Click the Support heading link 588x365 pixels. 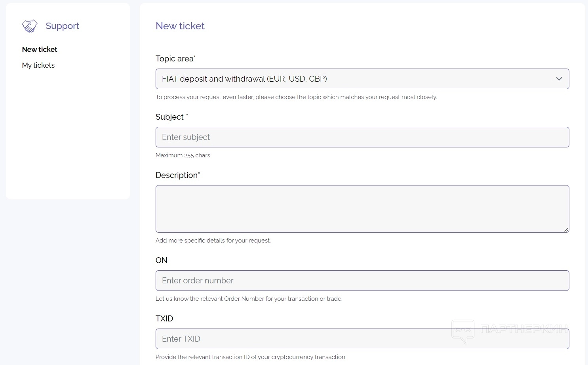point(62,26)
